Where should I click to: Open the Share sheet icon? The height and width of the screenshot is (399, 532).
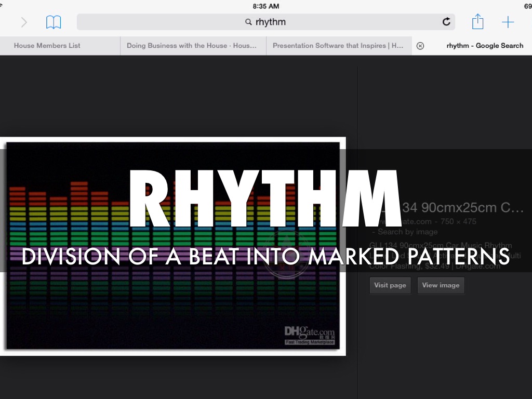[x=477, y=22]
